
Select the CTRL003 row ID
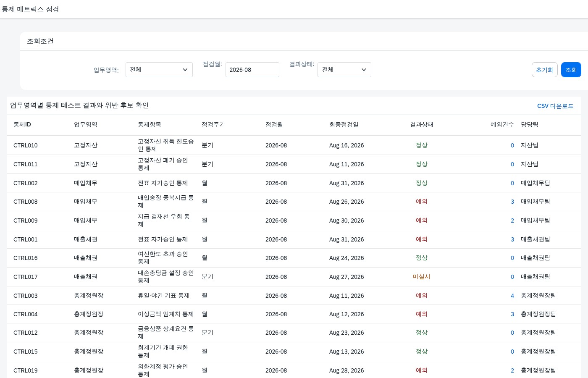(26, 296)
